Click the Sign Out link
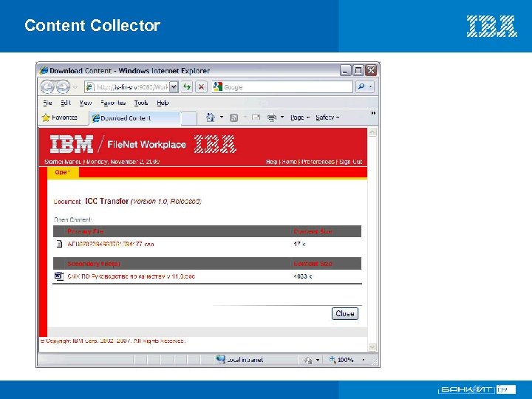The image size is (532, 399). pyautogui.click(x=350, y=162)
